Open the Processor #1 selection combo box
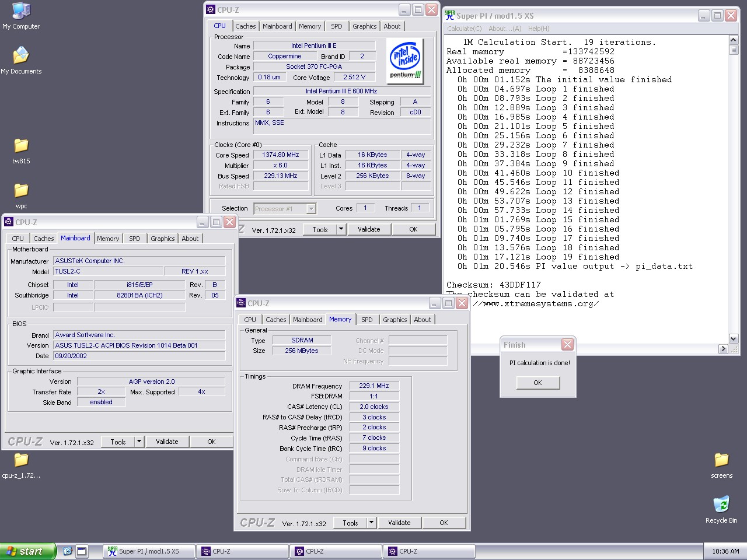 click(285, 208)
